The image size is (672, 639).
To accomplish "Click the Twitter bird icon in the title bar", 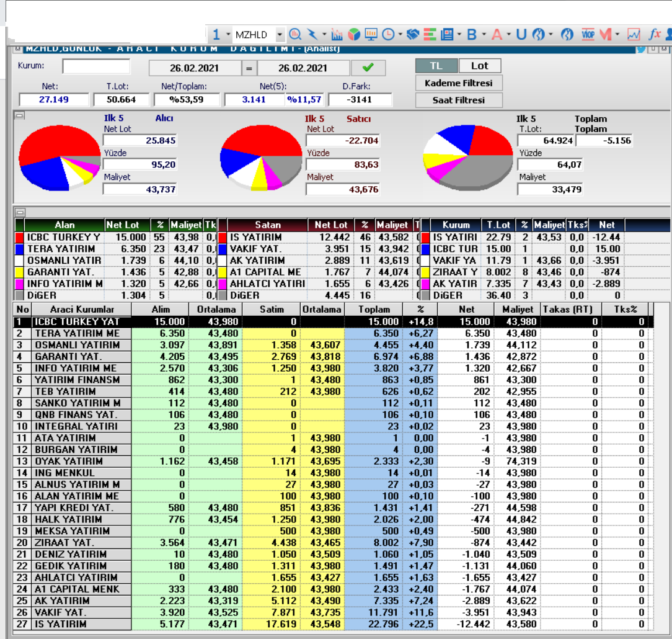I will (x=641, y=49).
